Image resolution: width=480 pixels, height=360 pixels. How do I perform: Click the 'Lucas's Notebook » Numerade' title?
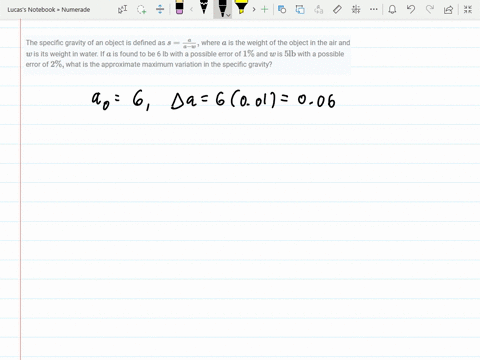click(49, 10)
